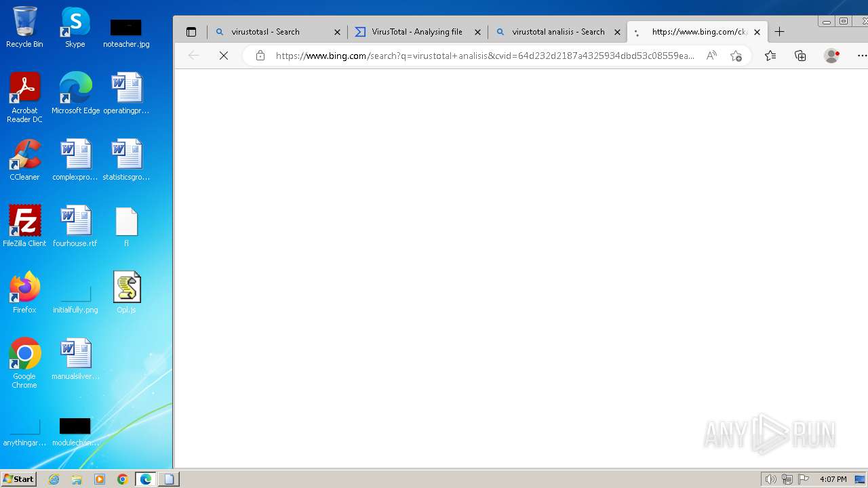The width and height of the screenshot is (868, 488).
Task: Open the blank document taskbar item
Action: click(x=169, y=479)
